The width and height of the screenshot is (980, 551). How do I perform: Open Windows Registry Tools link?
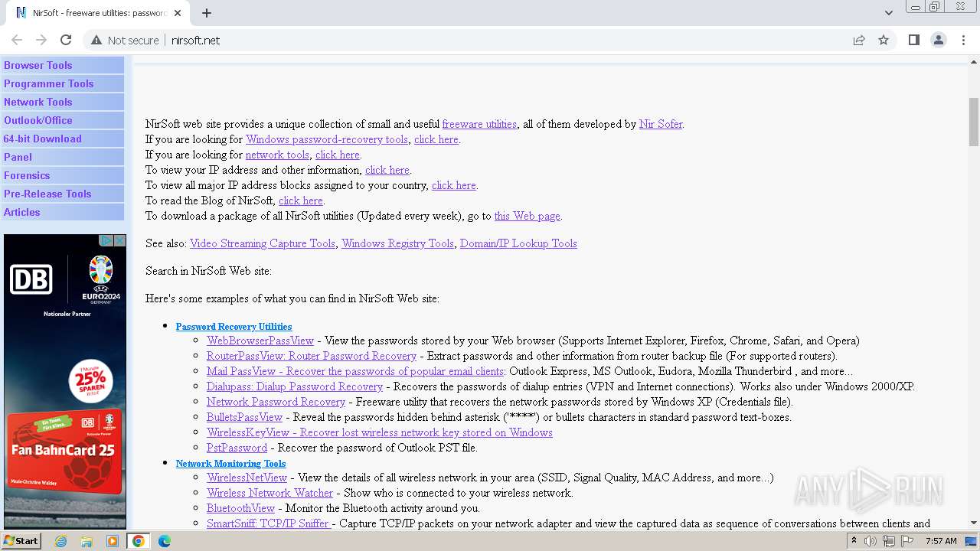[397, 243]
